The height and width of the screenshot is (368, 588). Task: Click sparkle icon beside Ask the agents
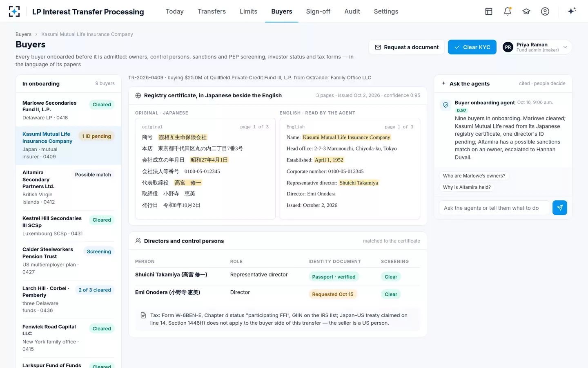(444, 83)
